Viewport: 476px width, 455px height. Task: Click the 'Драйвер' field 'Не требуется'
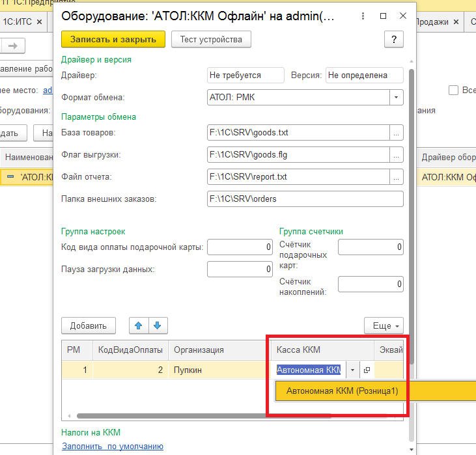[245, 76]
